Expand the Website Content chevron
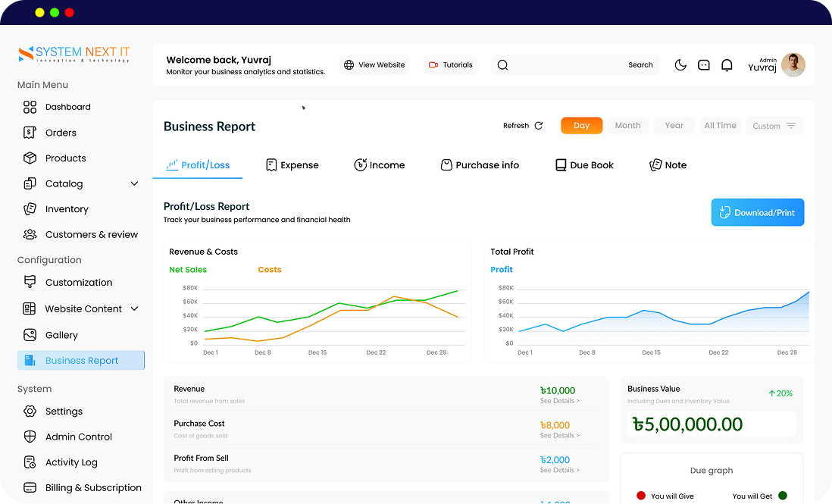832x504 pixels. 134,308
